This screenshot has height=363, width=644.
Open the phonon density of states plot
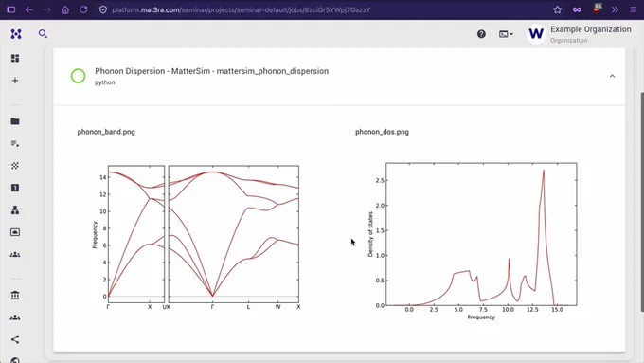tap(473, 241)
